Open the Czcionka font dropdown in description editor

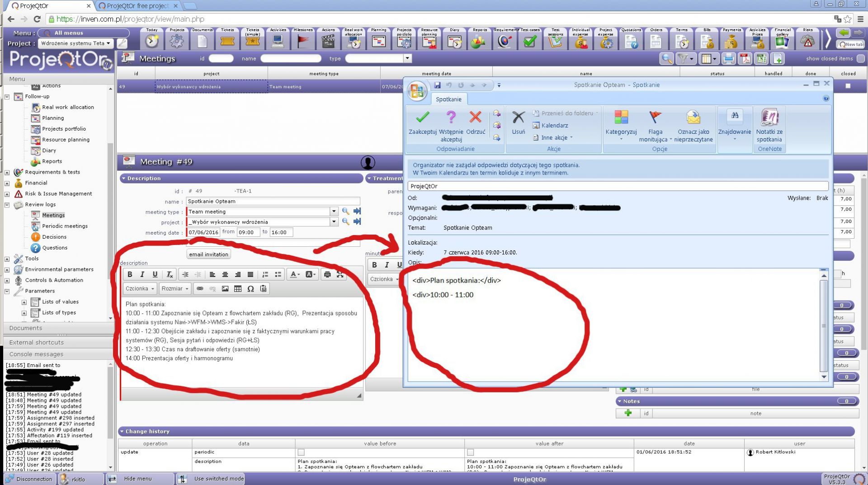140,289
